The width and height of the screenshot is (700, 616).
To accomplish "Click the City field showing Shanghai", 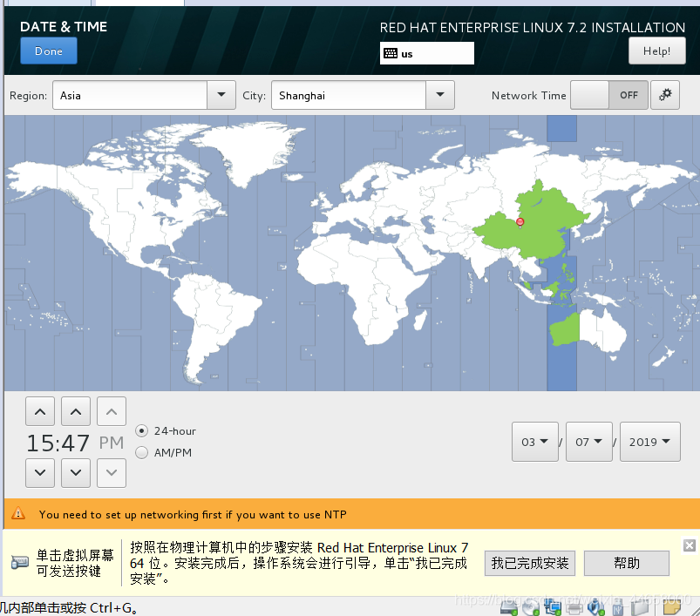I will click(349, 95).
